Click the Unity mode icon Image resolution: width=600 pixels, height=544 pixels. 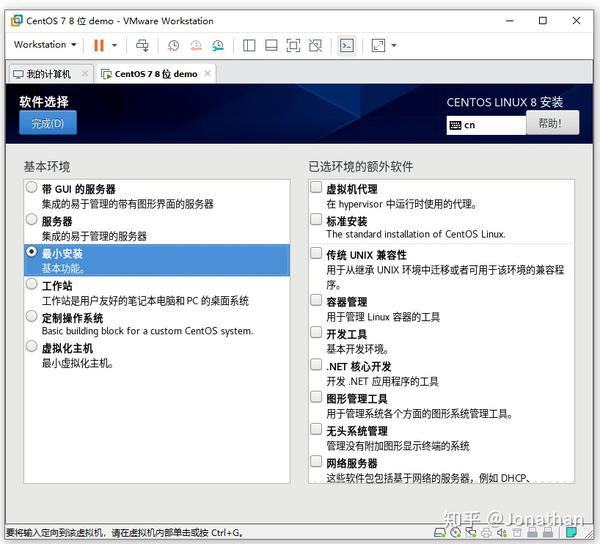click(315, 46)
